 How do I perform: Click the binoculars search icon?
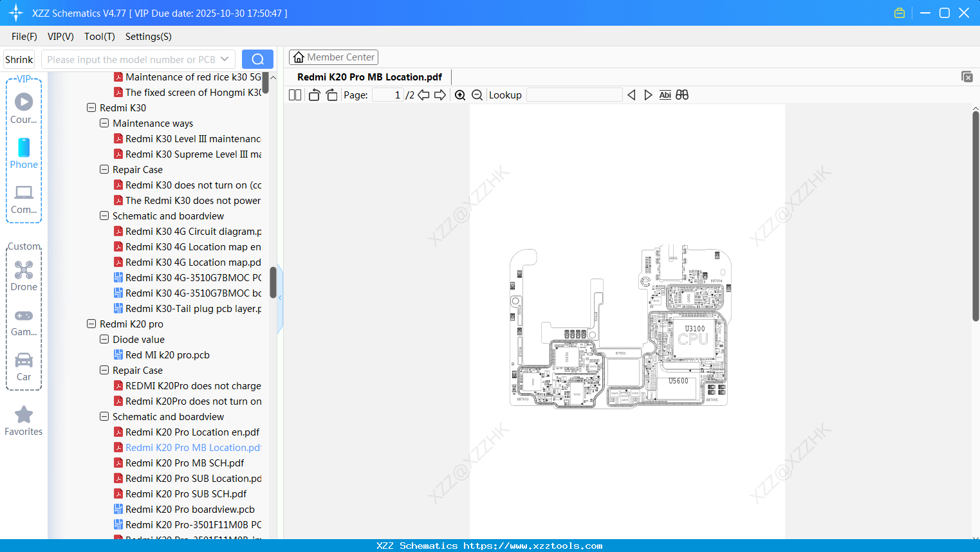[x=682, y=95]
